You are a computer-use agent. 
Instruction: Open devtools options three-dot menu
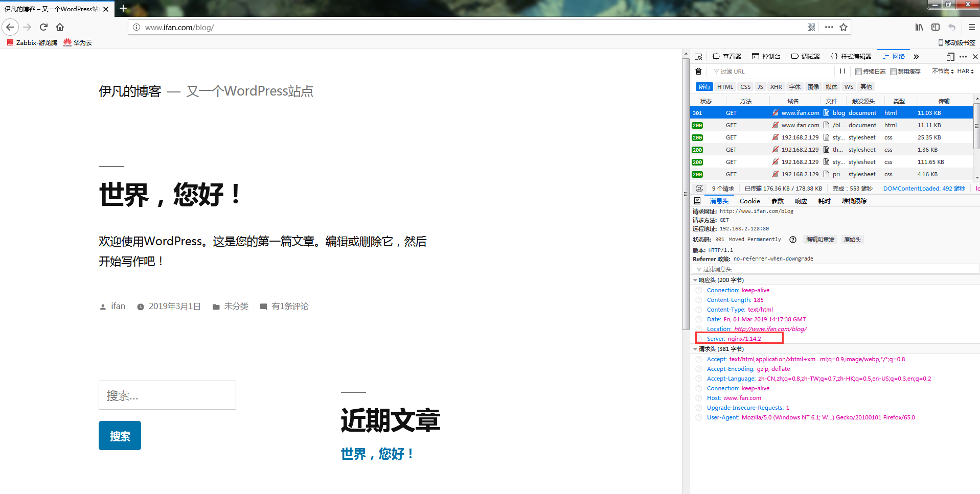pyautogui.click(x=963, y=57)
